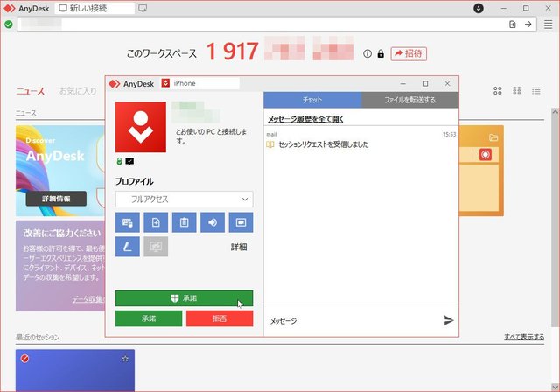Click the folder icon on orange card
This screenshot has height=392, width=560.
pyautogui.click(x=493, y=137)
